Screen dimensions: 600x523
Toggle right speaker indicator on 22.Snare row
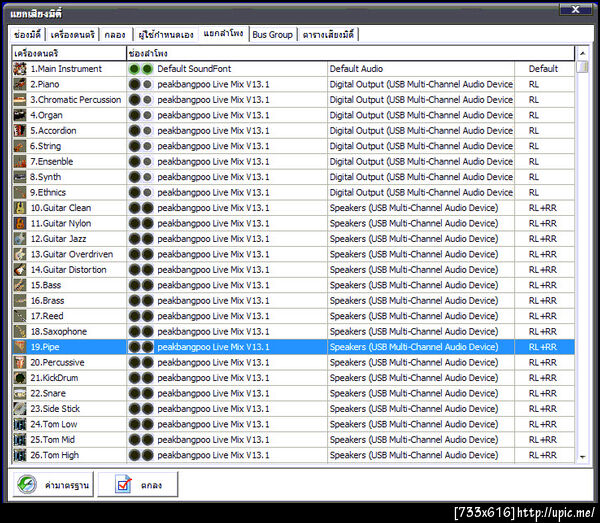[147, 393]
